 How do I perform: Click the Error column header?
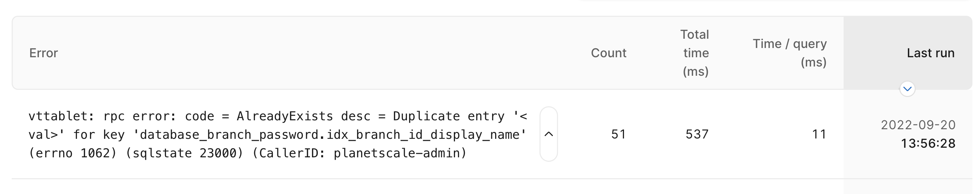[x=43, y=53]
